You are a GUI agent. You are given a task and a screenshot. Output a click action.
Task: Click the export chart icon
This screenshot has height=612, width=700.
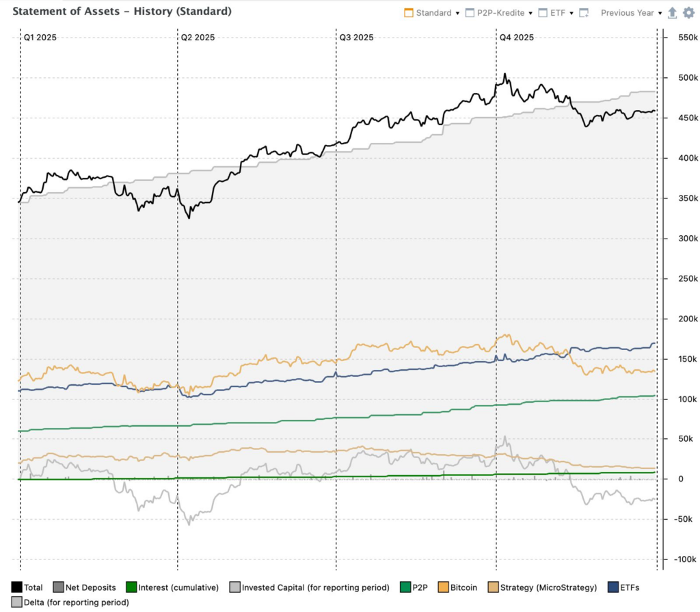[x=672, y=13]
